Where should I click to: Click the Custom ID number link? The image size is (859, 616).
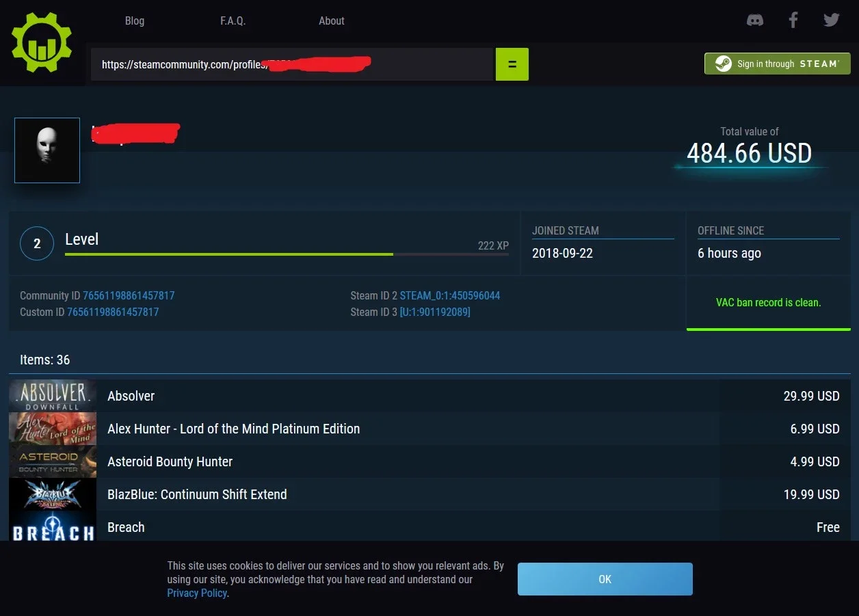(113, 312)
